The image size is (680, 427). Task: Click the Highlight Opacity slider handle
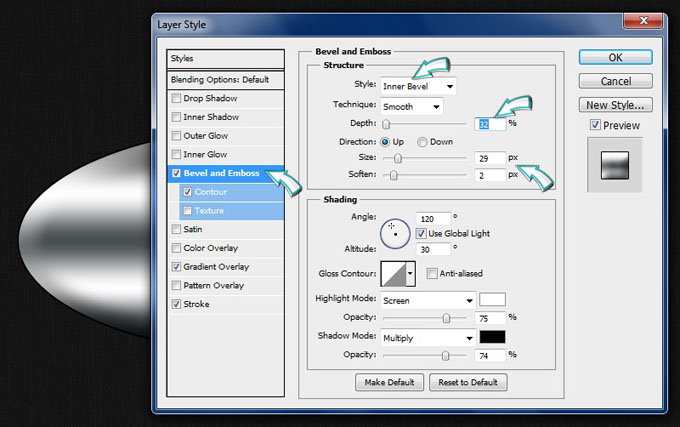pos(446,318)
